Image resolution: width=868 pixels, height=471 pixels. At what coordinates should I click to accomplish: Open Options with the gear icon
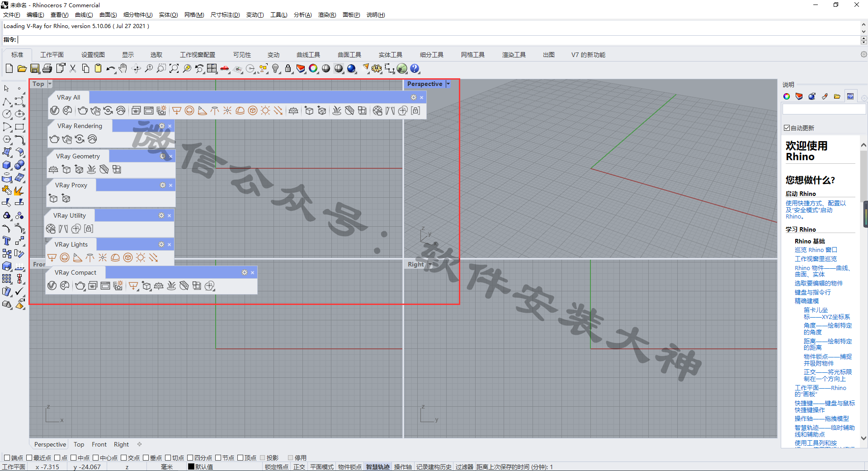click(377, 69)
